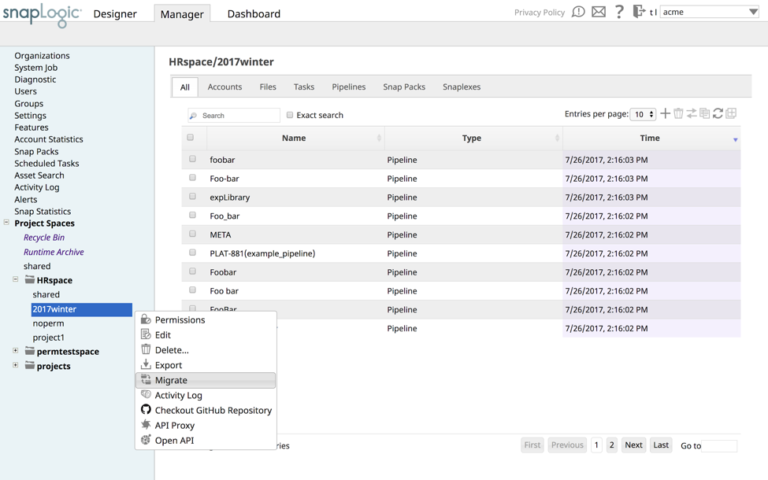Viewport: 768px width, 480px height.
Task: Select the noperm project in tree
Action: click(x=48, y=323)
